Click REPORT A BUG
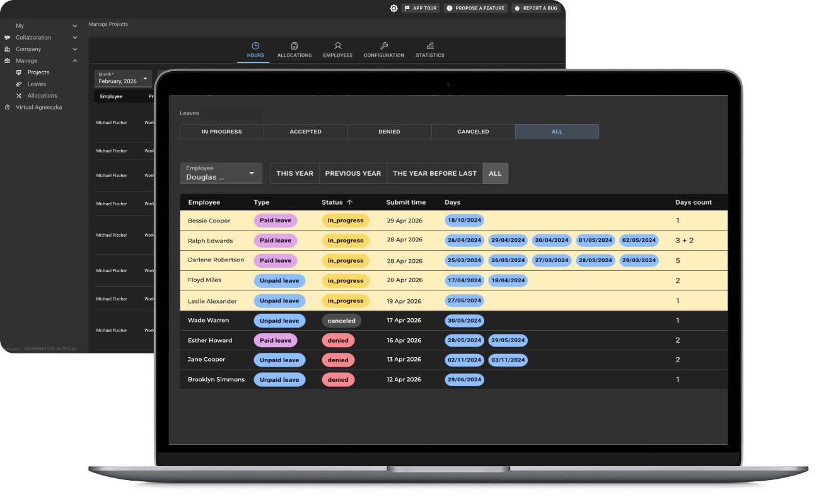This screenshot has width=826, height=504. coord(535,8)
